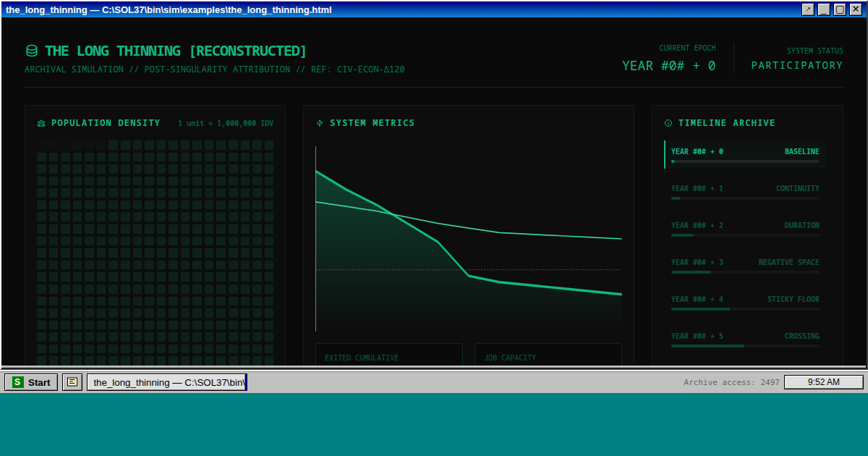Open the YEAR #0# + 3 NEGATIVE SPACE entry
Viewport: 868px width, 456px height.
point(744,265)
